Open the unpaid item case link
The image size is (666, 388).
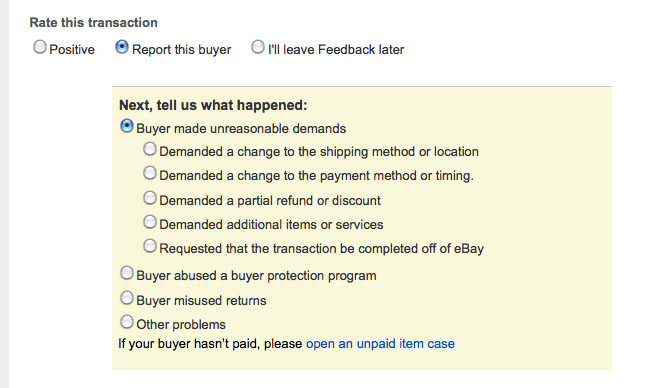380,343
